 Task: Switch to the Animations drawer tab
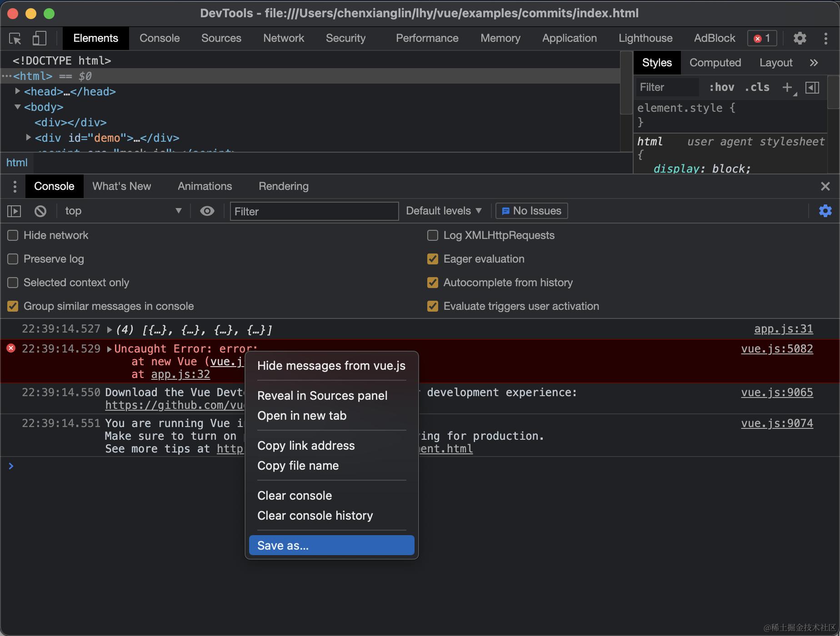tap(205, 186)
